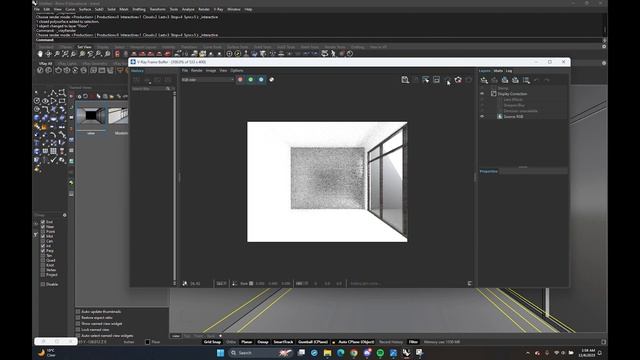The height and width of the screenshot is (360, 640).
Task: Click the icon at Frame Buffer status bar start
Action: [185, 283]
